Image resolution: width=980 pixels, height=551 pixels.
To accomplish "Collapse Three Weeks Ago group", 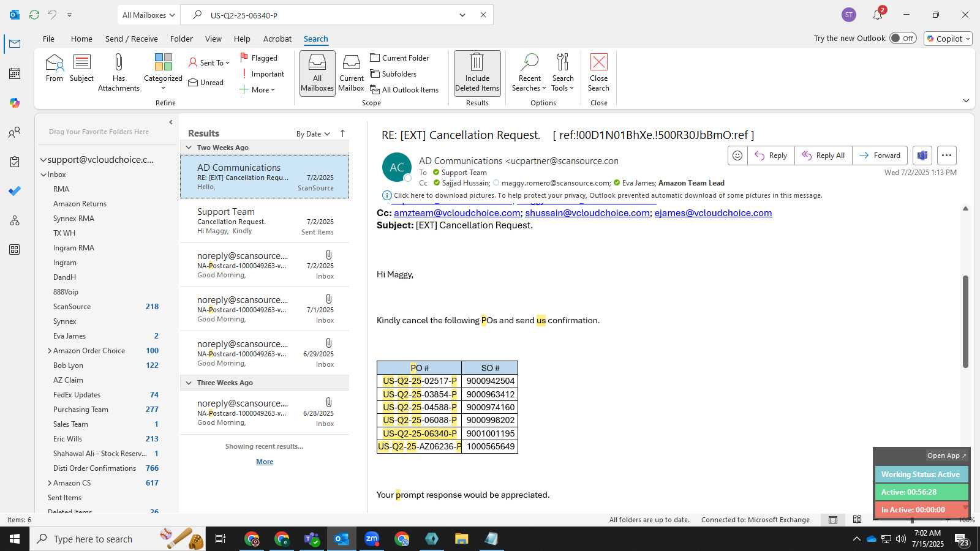I will point(189,383).
